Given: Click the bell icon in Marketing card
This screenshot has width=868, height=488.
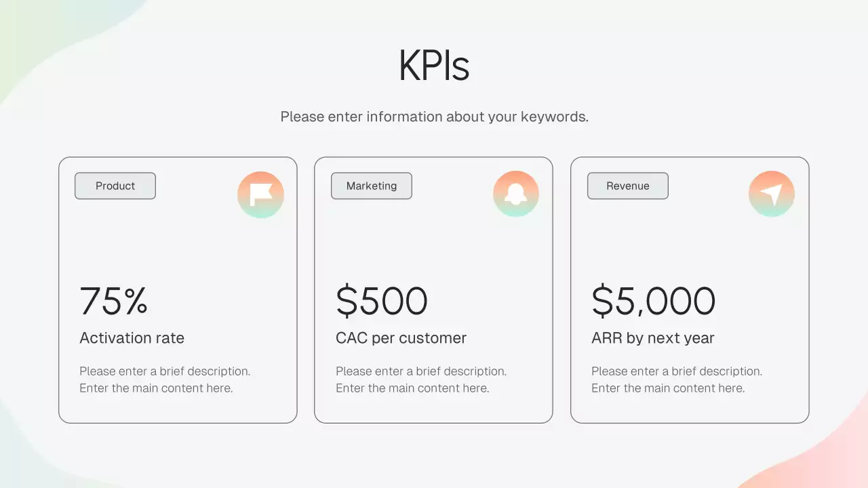Looking at the screenshot, I should click(x=516, y=195).
